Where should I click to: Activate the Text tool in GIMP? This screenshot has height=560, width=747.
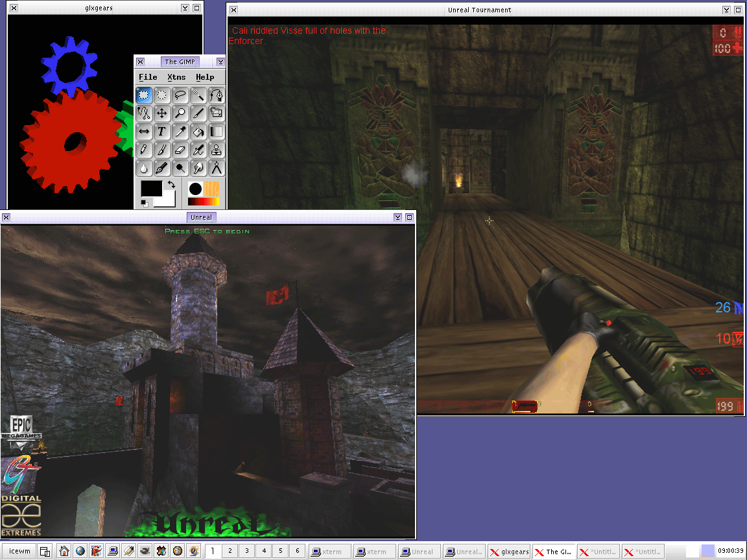pos(162,132)
